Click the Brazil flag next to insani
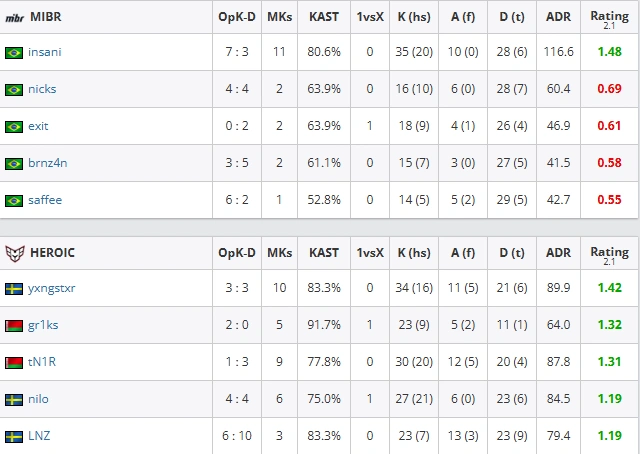This screenshot has width=640, height=454. point(14,53)
